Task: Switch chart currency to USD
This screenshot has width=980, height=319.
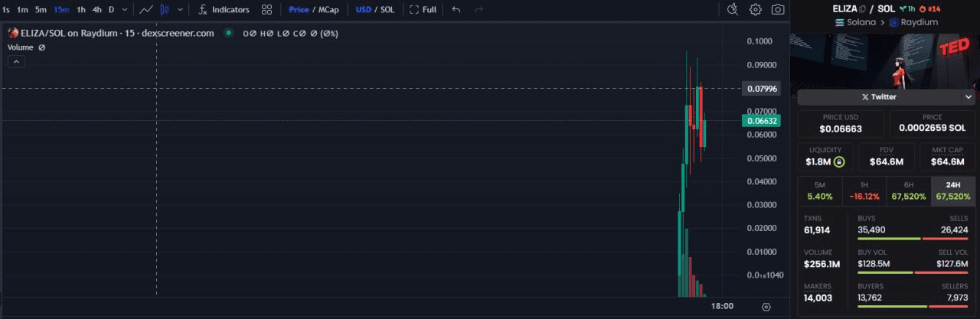Action: click(363, 10)
